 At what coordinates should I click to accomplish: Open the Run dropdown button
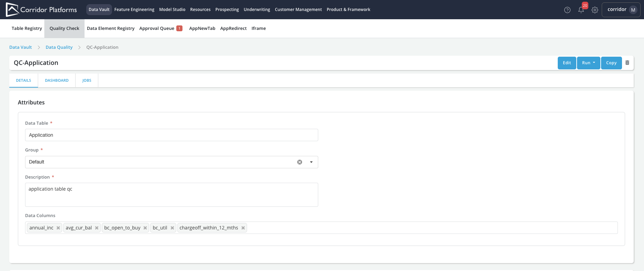(588, 63)
